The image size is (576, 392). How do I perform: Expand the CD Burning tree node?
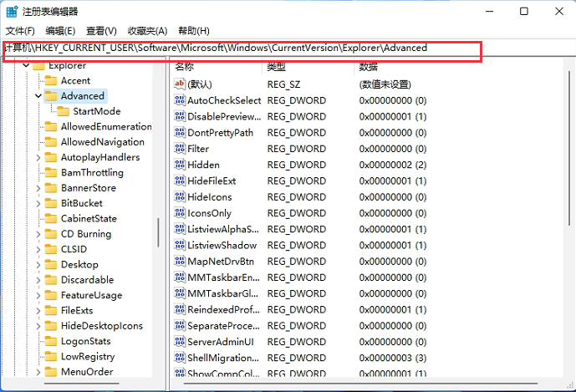[38, 234]
